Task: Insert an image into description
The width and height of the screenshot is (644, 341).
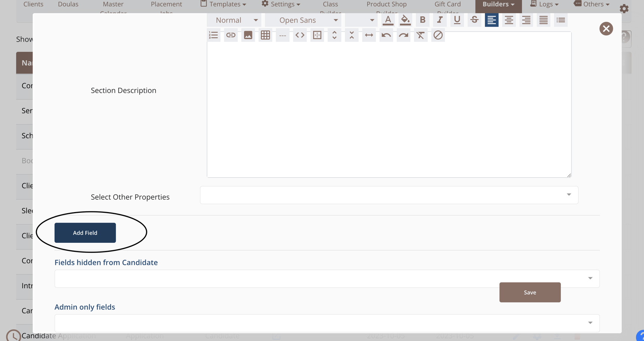Action: pyautogui.click(x=248, y=35)
